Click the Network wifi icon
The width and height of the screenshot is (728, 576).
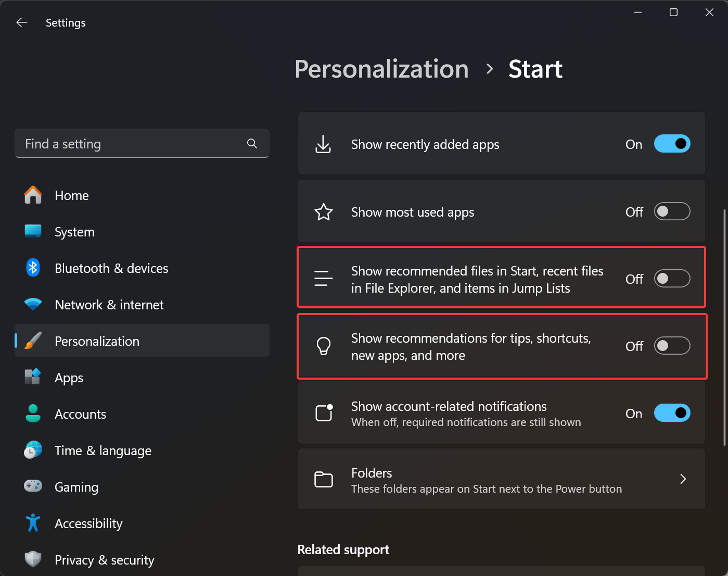tap(33, 304)
